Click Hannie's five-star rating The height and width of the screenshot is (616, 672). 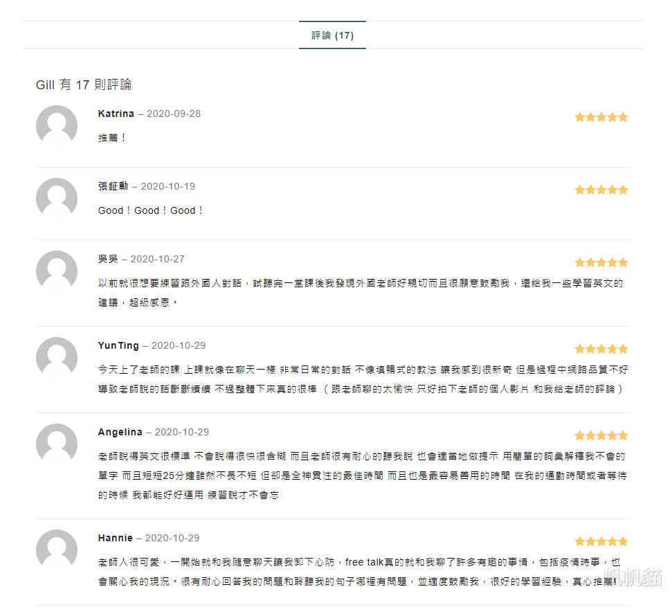pyautogui.click(x=601, y=542)
